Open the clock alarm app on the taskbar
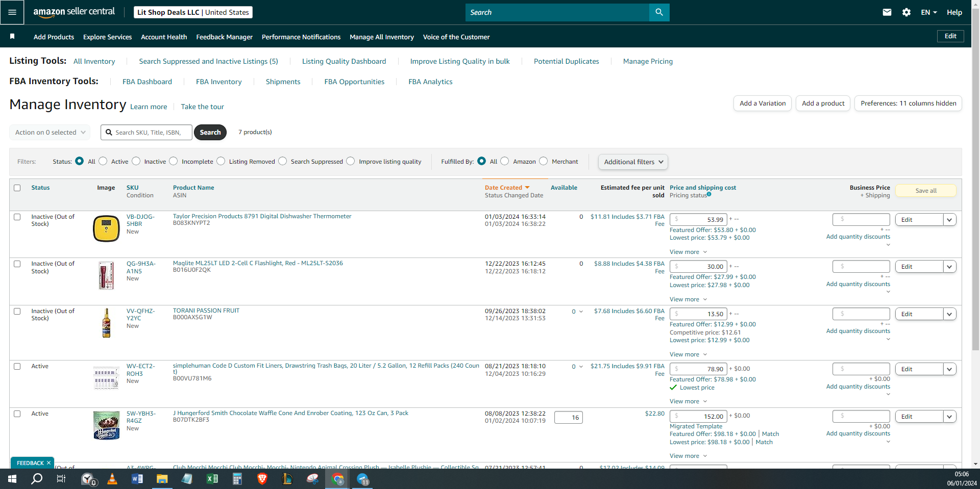The width and height of the screenshot is (980, 489). pyautogui.click(x=88, y=479)
